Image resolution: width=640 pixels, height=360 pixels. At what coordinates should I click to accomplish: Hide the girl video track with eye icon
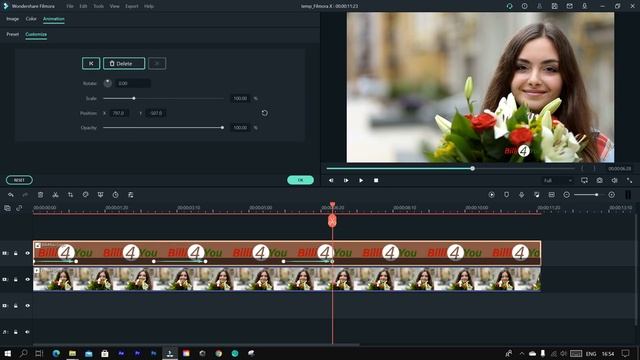(27, 280)
